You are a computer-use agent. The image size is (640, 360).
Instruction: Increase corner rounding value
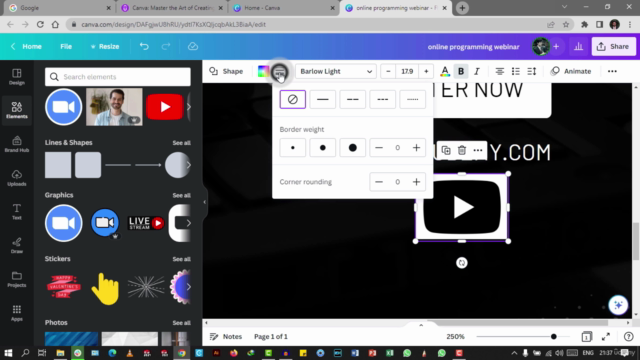[x=416, y=182]
